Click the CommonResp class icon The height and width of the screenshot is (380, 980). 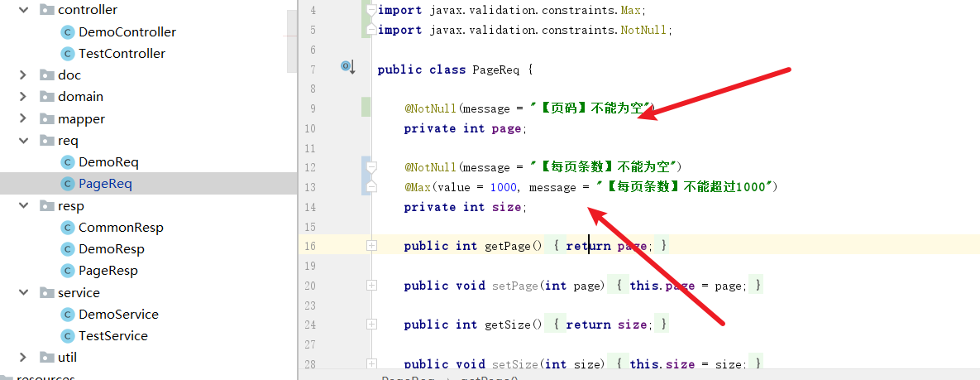point(68,228)
